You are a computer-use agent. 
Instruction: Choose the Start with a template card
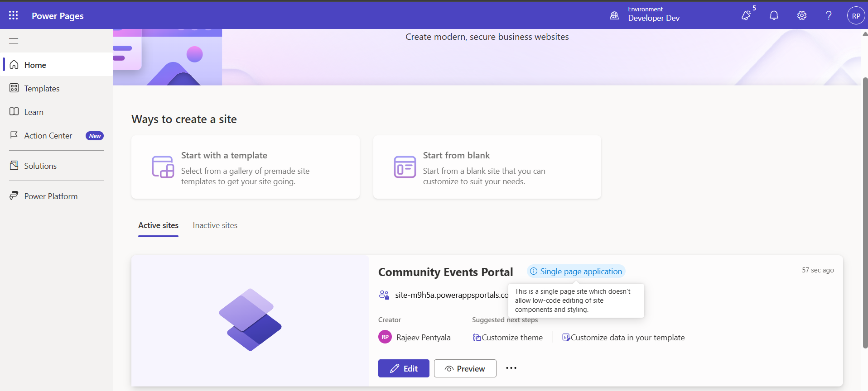point(245,167)
